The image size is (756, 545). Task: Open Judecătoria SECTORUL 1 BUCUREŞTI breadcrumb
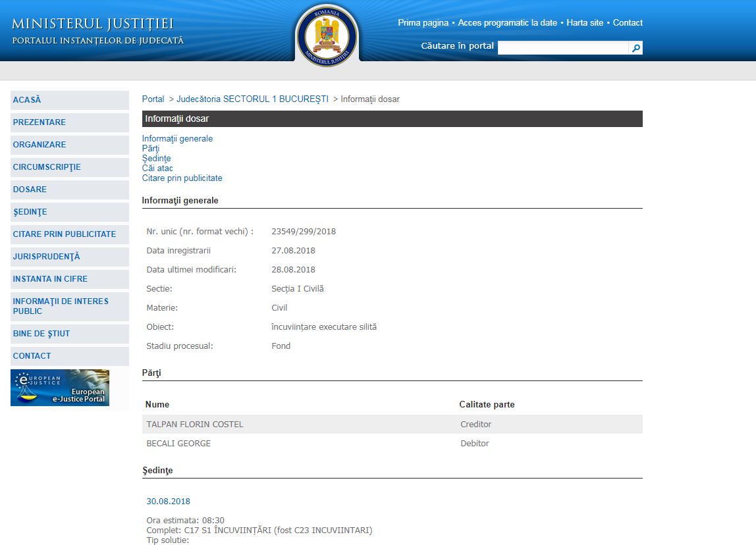pyautogui.click(x=252, y=99)
